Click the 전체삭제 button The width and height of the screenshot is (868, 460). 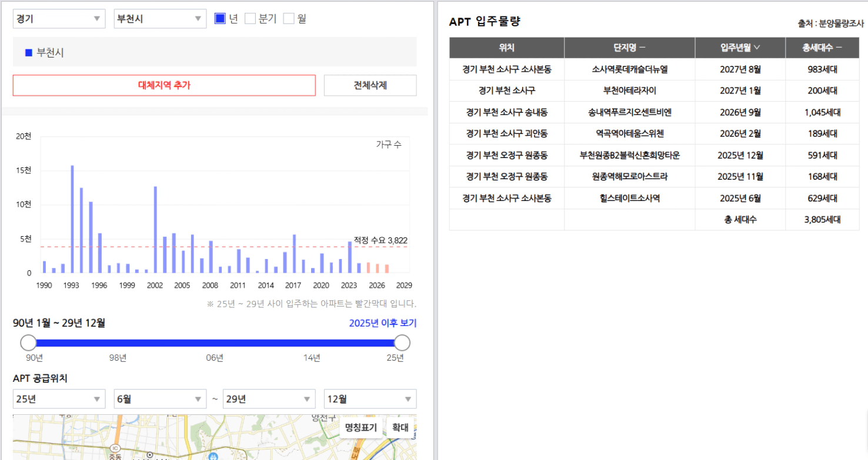click(370, 85)
